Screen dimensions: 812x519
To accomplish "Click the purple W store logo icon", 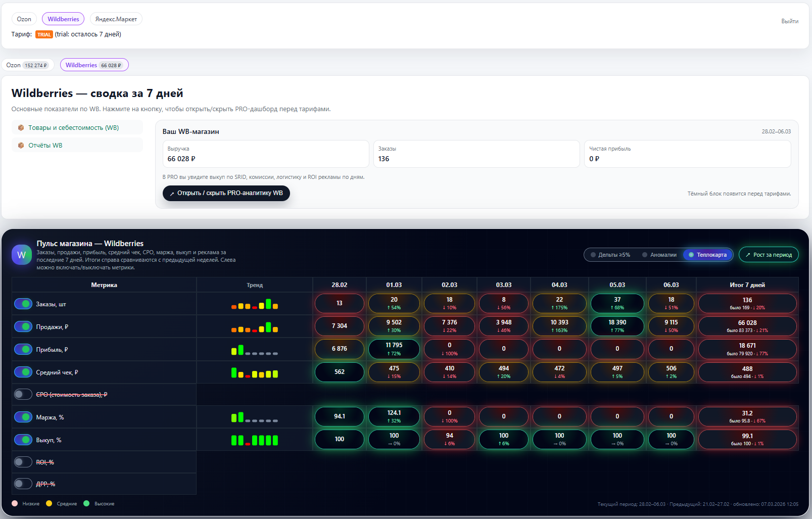I will (21, 255).
